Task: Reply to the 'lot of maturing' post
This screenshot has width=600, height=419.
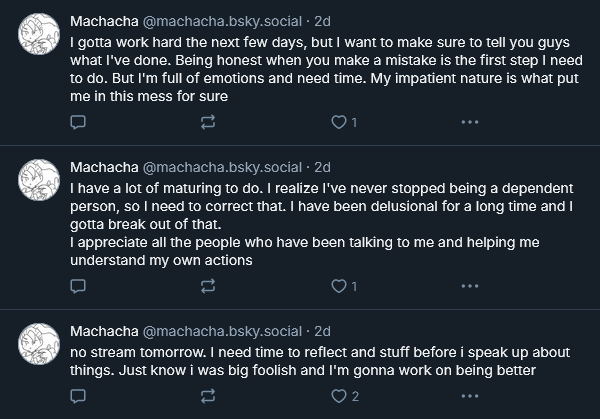Action: click(x=79, y=287)
